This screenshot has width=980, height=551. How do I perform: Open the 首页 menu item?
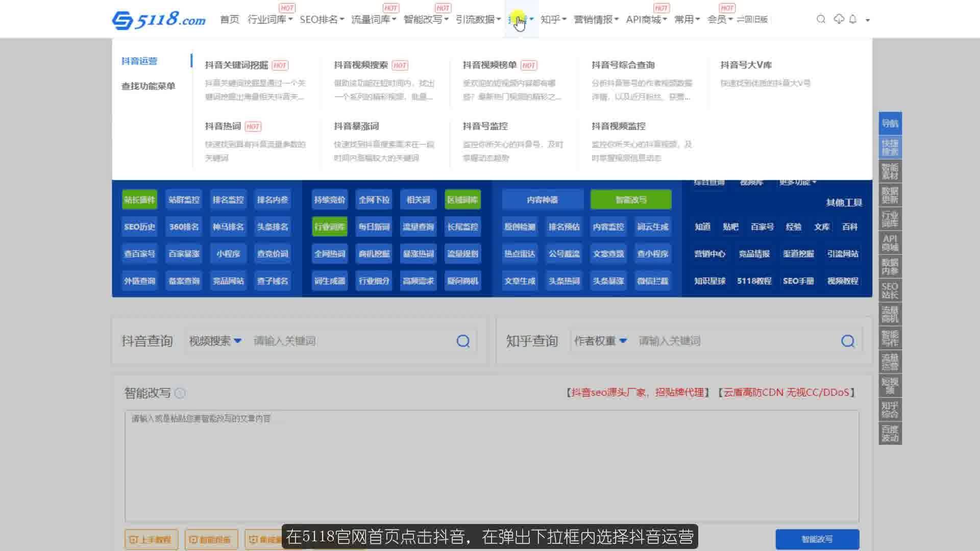click(x=230, y=19)
